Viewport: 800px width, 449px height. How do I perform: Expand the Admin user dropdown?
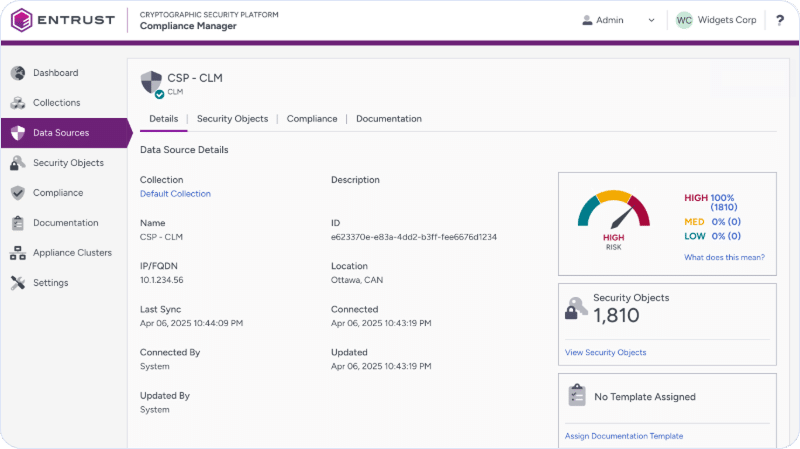[618, 20]
